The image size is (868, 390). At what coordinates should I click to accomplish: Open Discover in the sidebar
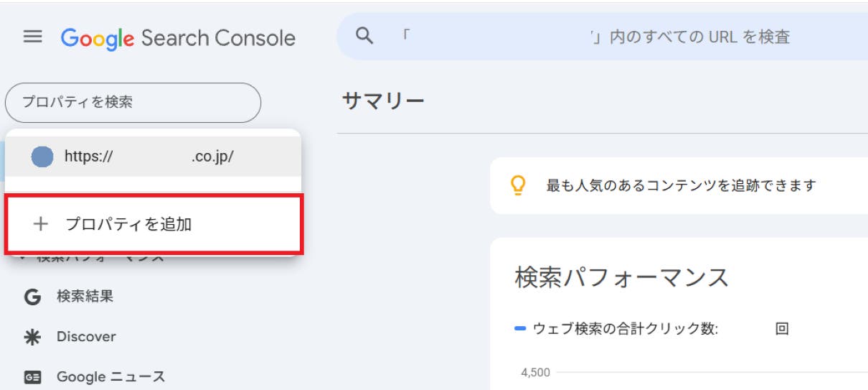point(86,336)
